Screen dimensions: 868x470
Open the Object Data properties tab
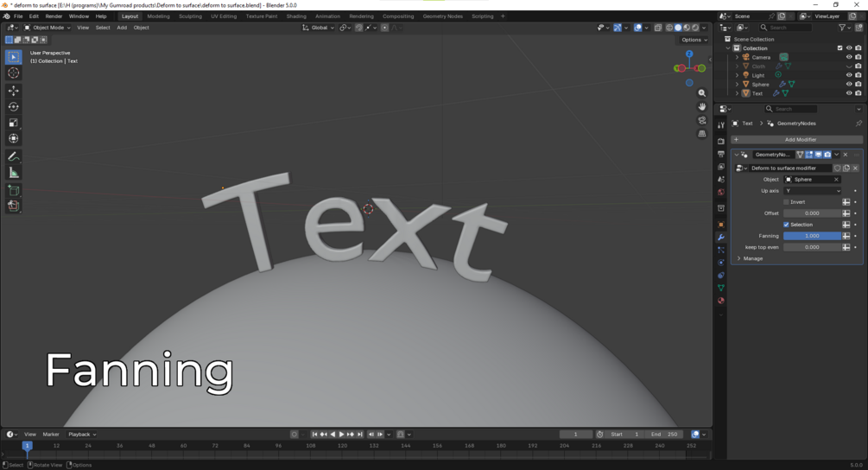[x=721, y=288]
